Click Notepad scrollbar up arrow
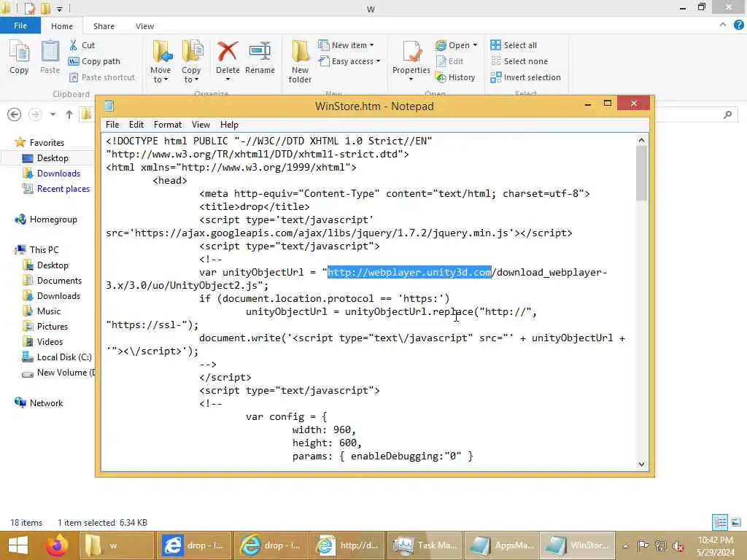 coord(641,140)
